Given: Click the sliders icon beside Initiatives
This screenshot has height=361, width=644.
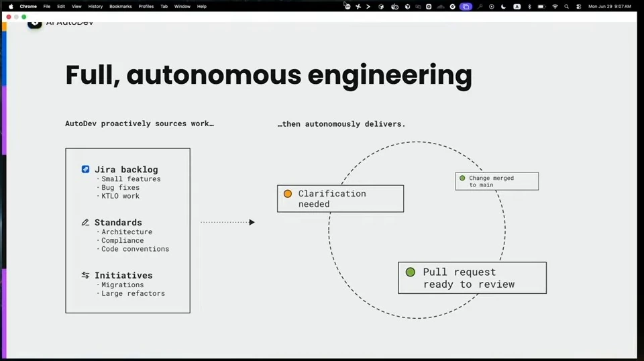Looking at the screenshot, I should click(x=85, y=275).
